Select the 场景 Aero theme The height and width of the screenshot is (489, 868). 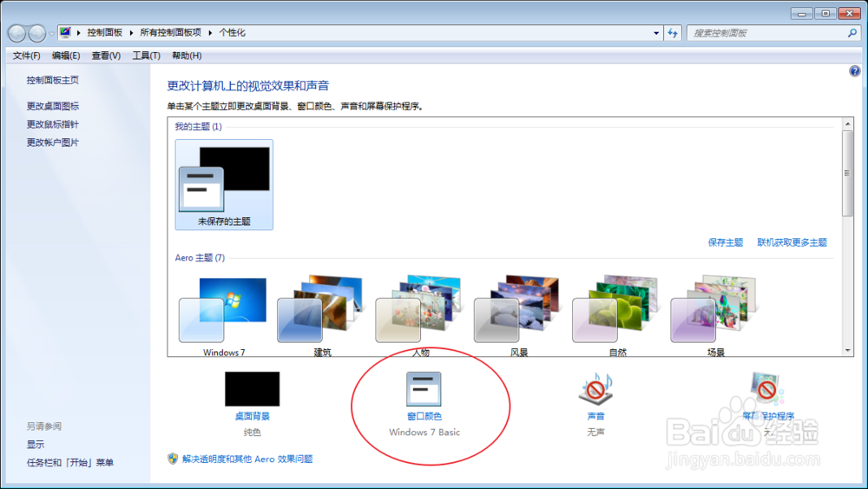715,315
